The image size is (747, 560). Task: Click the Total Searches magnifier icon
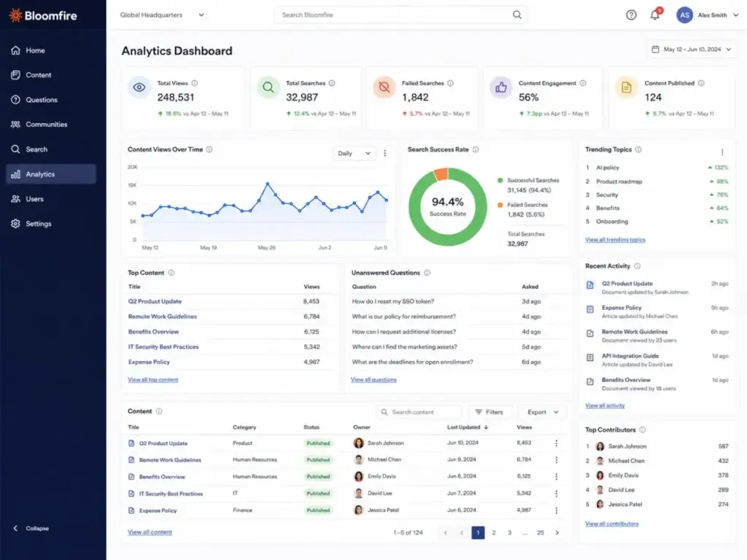(x=268, y=87)
